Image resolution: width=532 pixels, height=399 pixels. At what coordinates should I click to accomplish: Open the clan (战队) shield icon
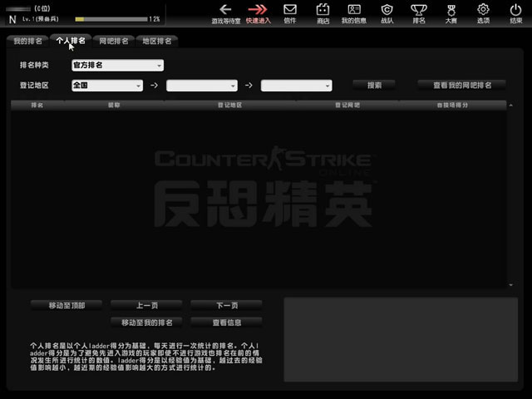point(387,13)
